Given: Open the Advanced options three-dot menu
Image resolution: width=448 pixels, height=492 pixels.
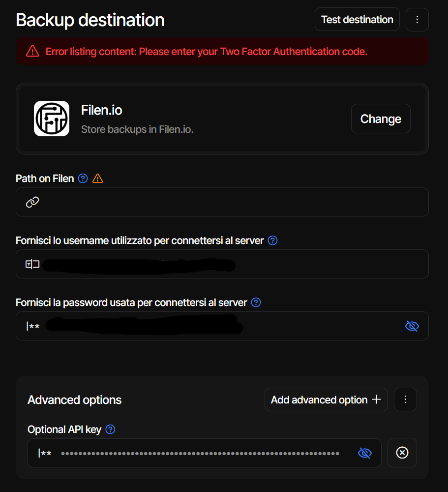Looking at the screenshot, I should (x=405, y=400).
